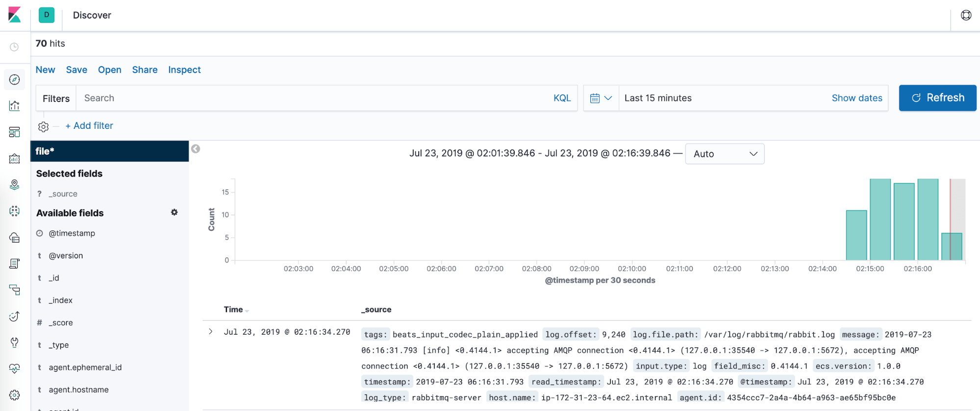980x411 pixels.
Task: Expand the first document row
Action: coord(211,332)
